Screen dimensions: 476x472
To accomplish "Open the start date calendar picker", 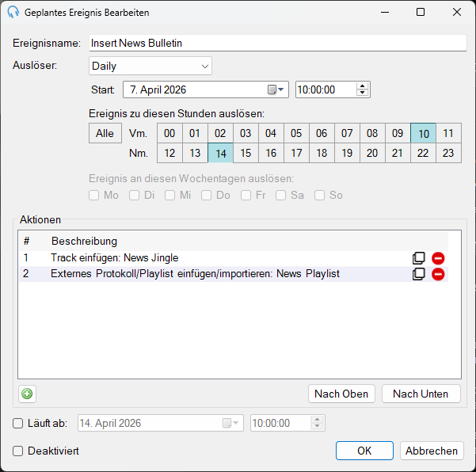I will tap(276, 89).
